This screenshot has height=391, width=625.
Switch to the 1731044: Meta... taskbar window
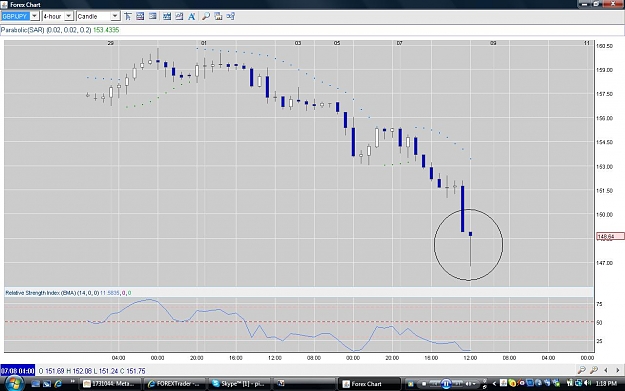[110, 384]
